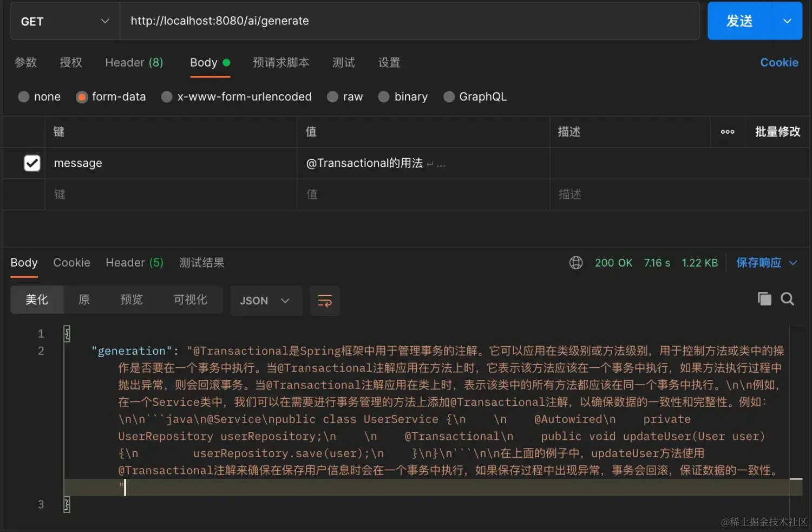Select the 预览 preview view
The image size is (812, 532).
(x=132, y=300)
